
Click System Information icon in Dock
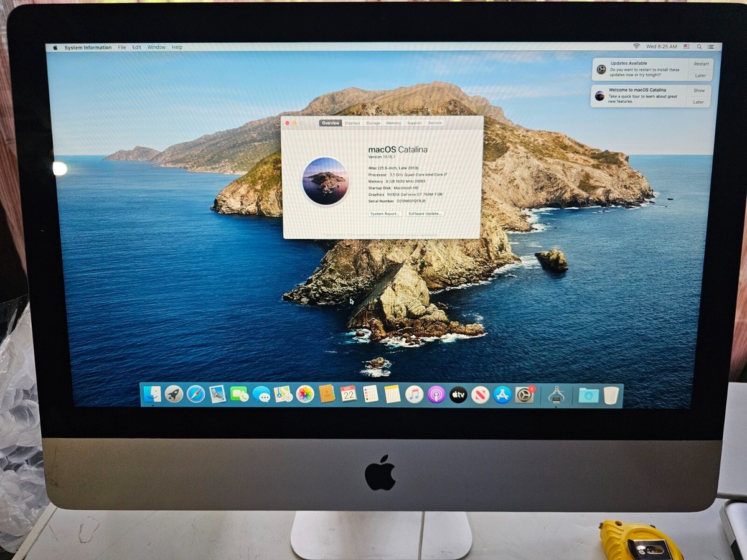(556, 394)
